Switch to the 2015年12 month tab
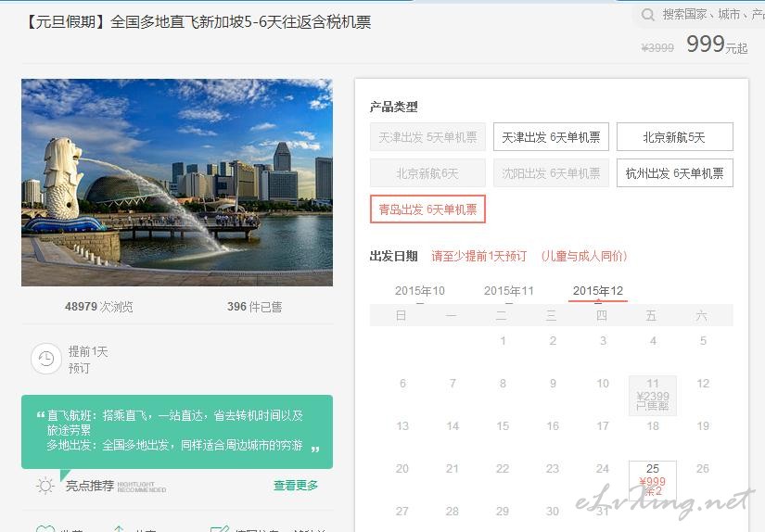This screenshot has width=765, height=532. click(598, 291)
